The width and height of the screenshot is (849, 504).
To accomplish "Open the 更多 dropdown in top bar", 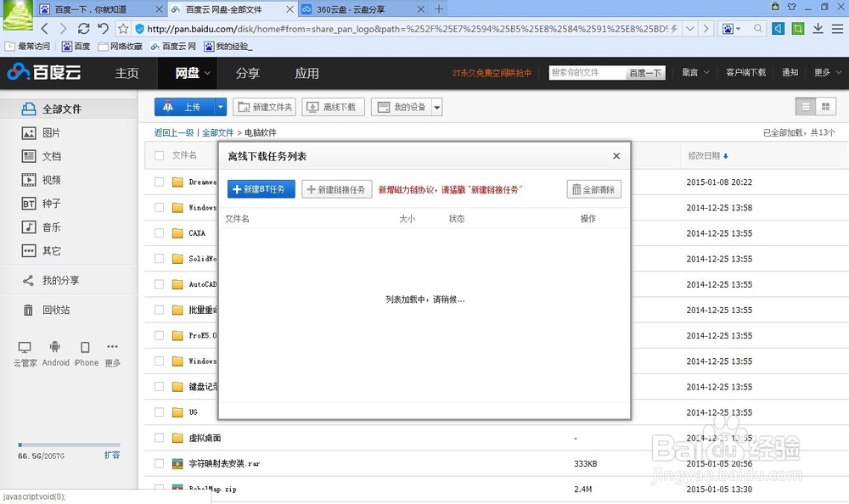I will point(828,72).
